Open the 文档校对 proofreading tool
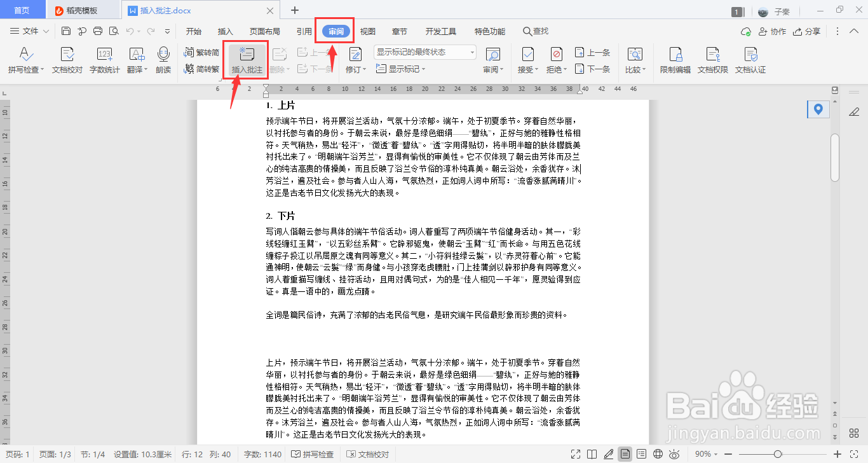This screenshot has height=463, width=868. tap(67, 61)
